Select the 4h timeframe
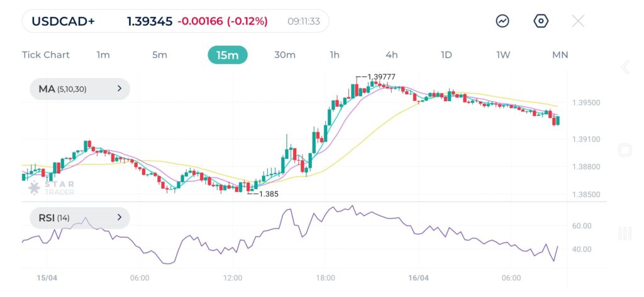Image resolution: width=644 pixels, height=297 pixels. tap(392, 55)
